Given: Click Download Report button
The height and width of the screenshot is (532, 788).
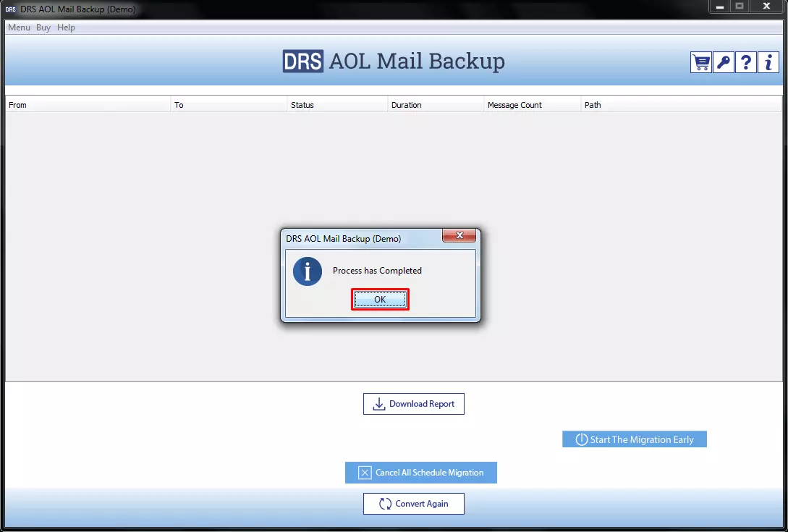Looking at the screenshot, I should [x=414, y=404].
